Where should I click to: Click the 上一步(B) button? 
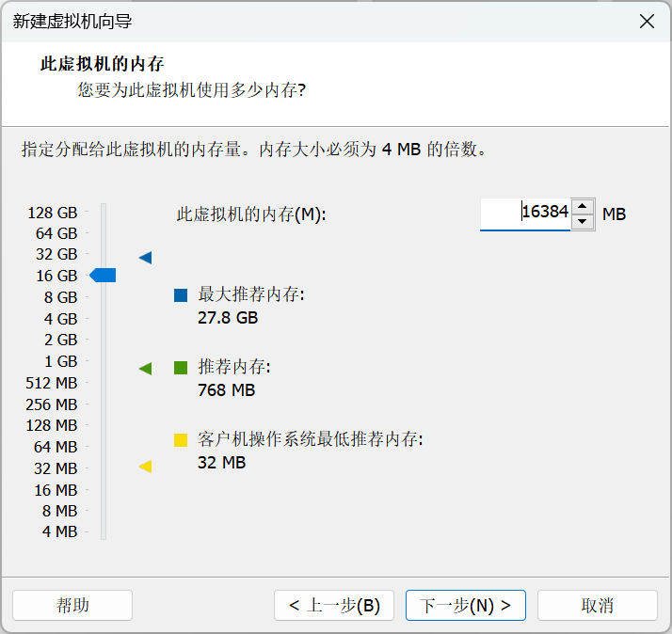tap(334, 605)
